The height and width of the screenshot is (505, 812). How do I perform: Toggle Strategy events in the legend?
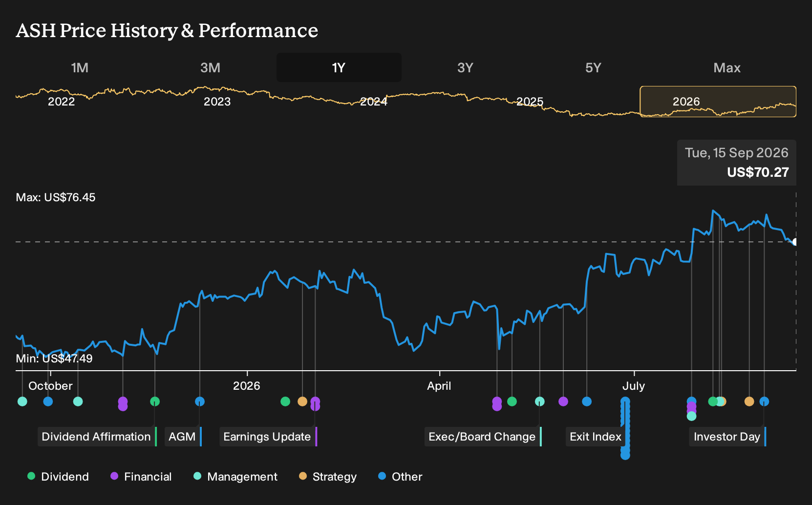[x=327, y=477]
